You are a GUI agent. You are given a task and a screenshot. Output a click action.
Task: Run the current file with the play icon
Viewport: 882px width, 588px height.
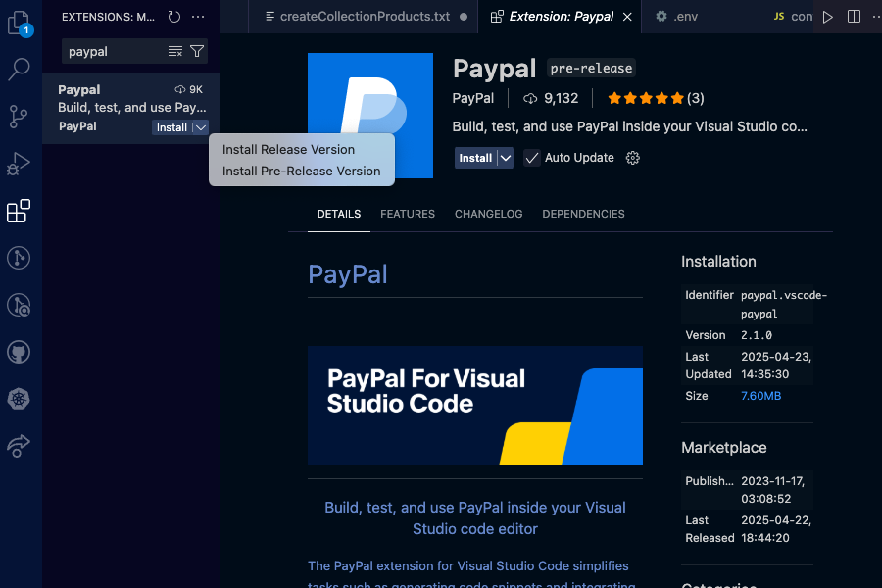[x=828, y=17]
